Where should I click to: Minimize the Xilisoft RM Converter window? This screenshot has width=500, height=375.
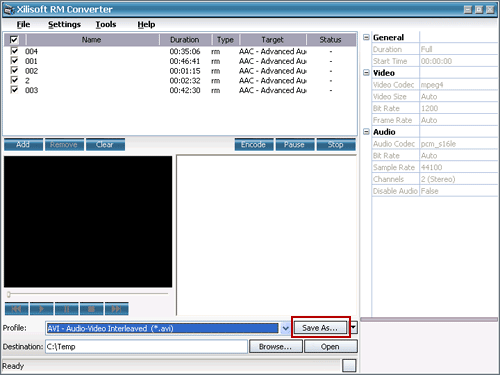(468, 9)
